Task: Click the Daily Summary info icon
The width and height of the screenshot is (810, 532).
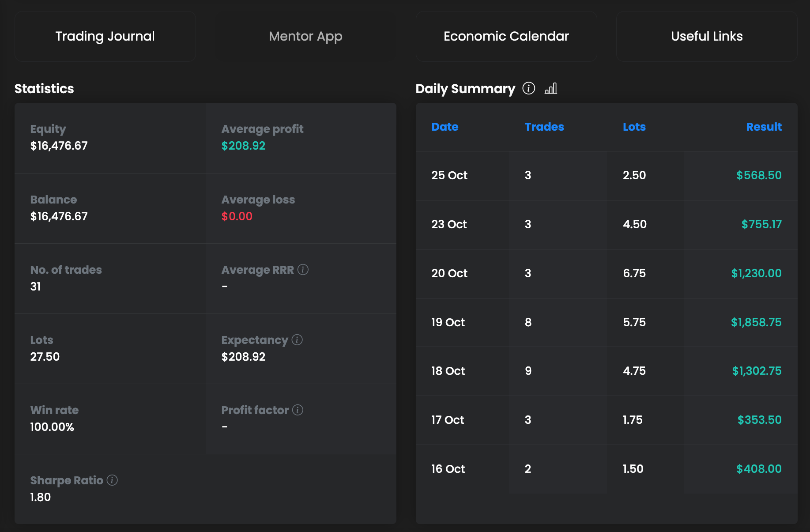Action: [528, 88]
